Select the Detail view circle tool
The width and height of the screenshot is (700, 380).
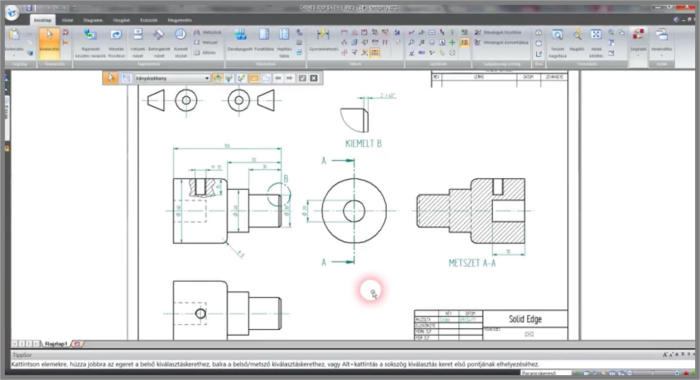click(x=180, y=43)
